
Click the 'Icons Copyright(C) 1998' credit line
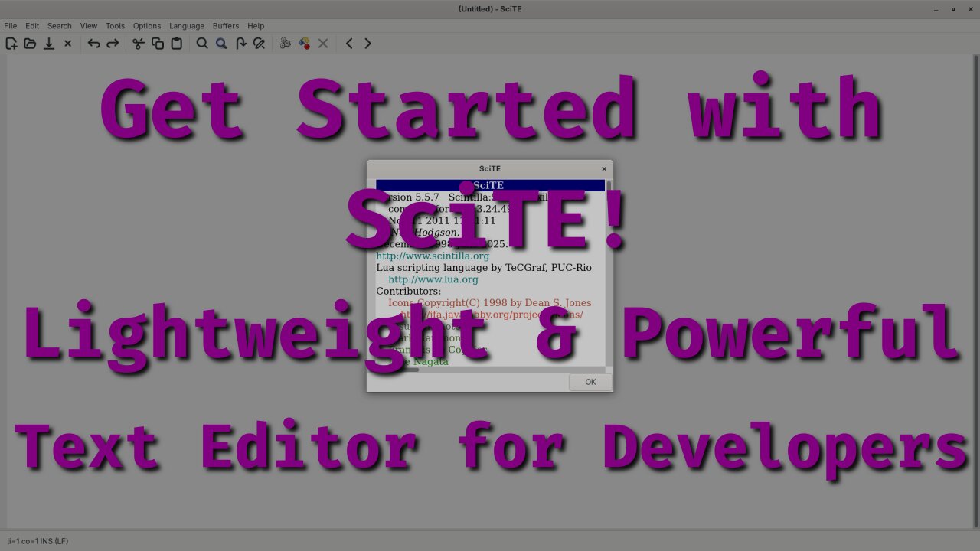click(x=489, y=303)
